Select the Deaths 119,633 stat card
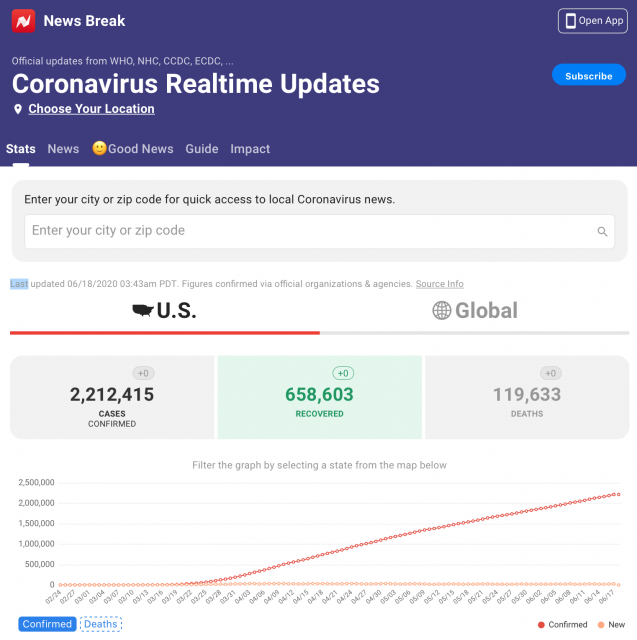Viewport: 637px width, 640px height. point(527,397)
